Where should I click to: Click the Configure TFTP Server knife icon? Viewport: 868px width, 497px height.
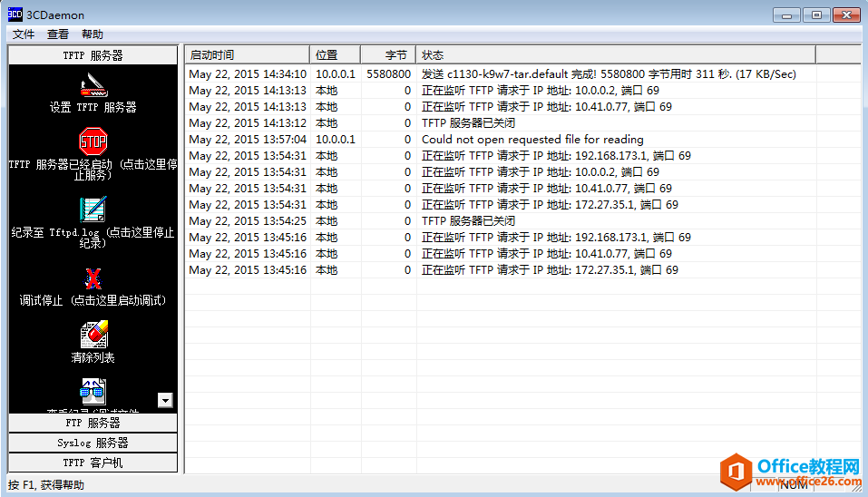point(93,84)
